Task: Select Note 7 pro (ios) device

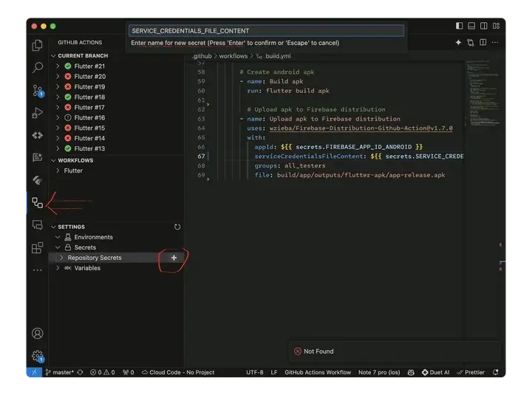Action: (379, 372)
